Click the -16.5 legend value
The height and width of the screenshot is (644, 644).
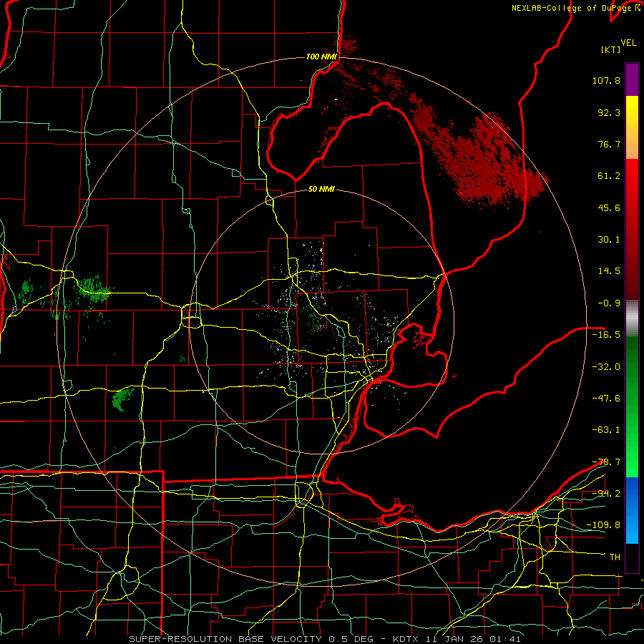[x=606, y=335]
